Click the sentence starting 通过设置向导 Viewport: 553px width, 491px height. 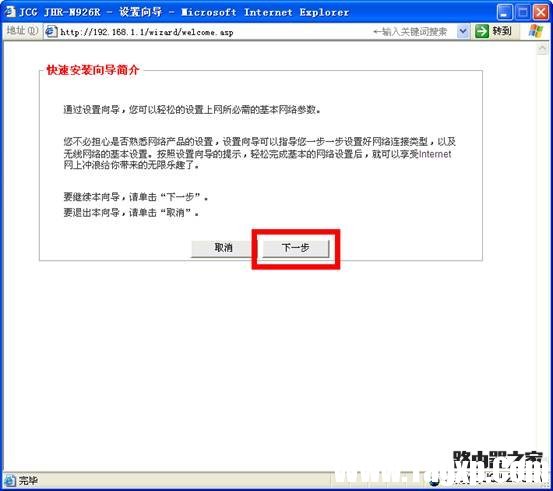pyautogui.click(x=192, y=110)
